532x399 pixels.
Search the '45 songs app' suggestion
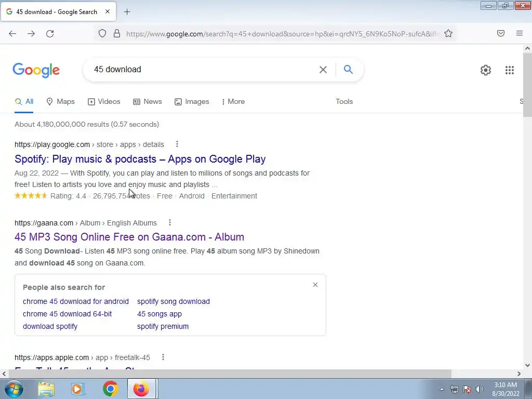[159, 314]
